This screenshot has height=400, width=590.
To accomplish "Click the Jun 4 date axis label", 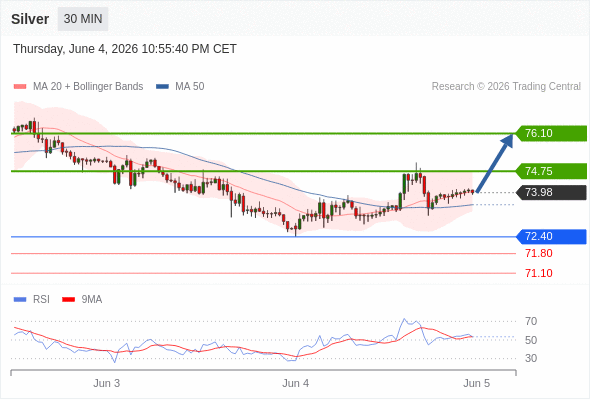I will click(296, 383).
